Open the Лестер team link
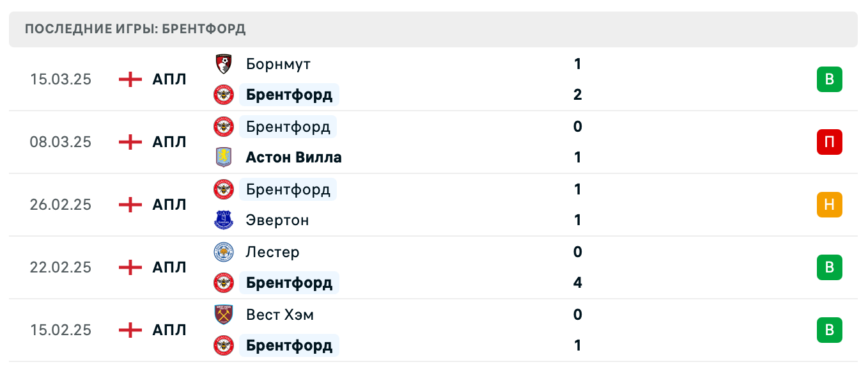This screenshot has width=868, height=371. [272, 252]
